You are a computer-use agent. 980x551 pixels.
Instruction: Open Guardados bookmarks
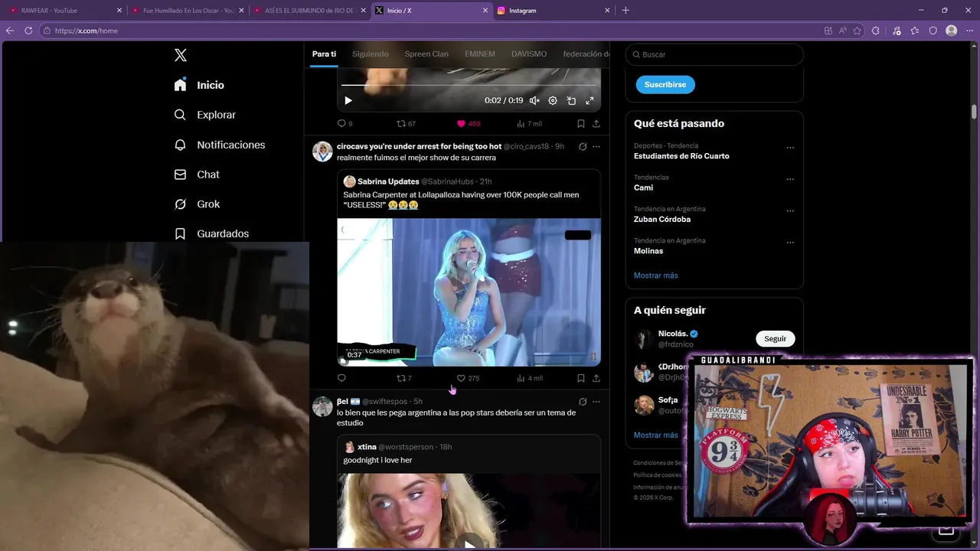211,233
